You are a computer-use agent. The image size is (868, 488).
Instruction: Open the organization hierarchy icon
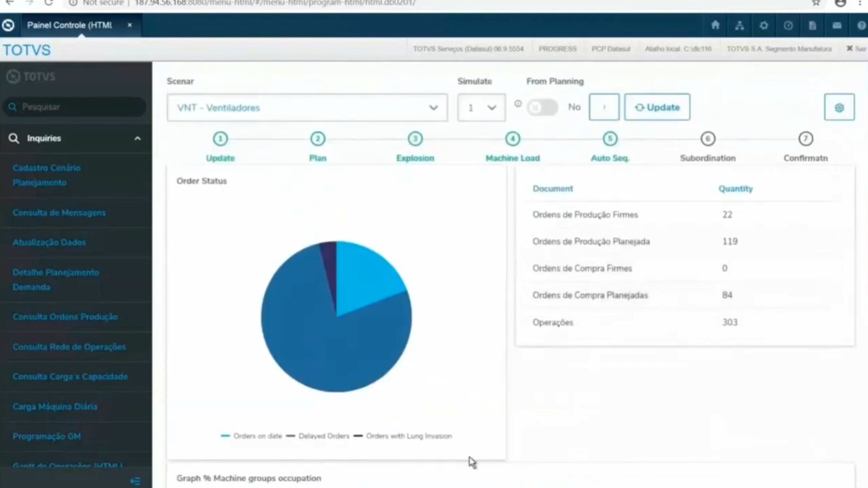[739, 25]
